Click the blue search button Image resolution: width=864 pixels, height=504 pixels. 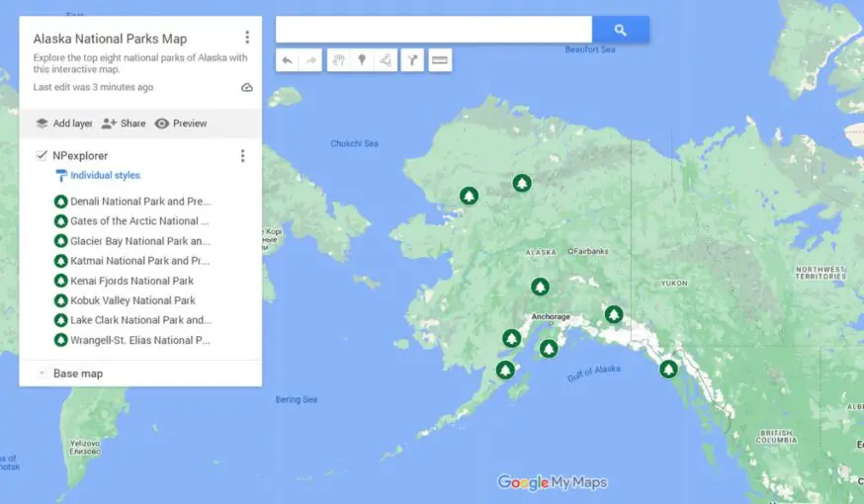[x=620, y=30]
